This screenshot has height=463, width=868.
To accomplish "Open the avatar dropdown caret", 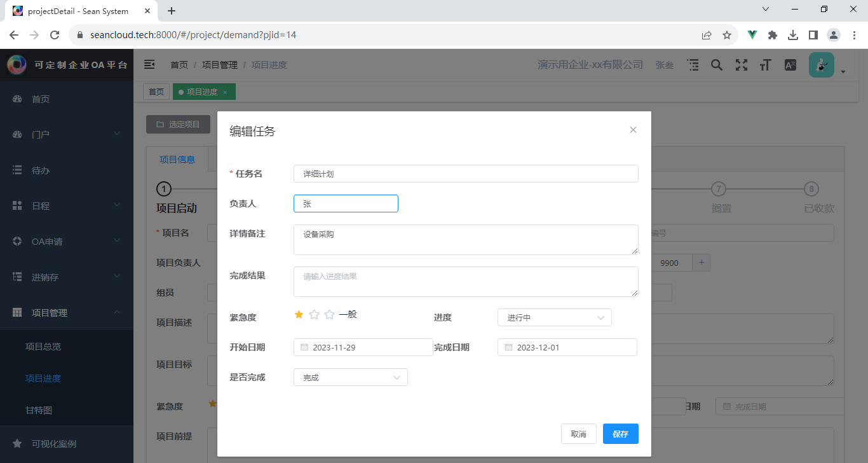I will point(843,72).
